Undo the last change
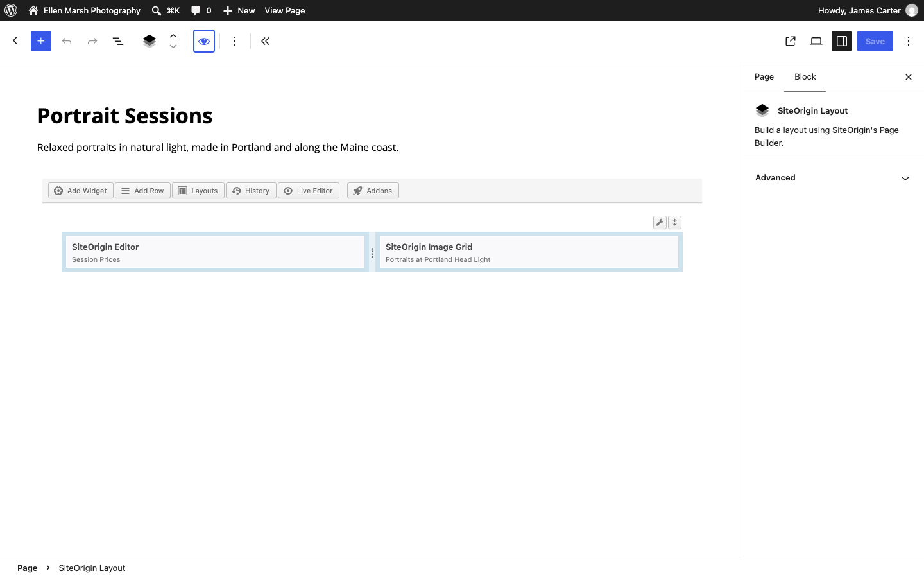 click(x=67, y=41)
